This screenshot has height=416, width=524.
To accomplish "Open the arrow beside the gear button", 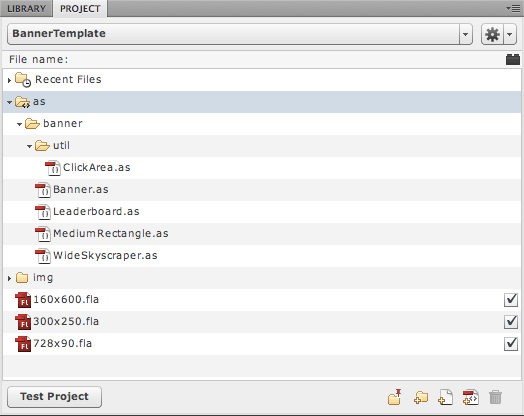I will tap(510, 34).
